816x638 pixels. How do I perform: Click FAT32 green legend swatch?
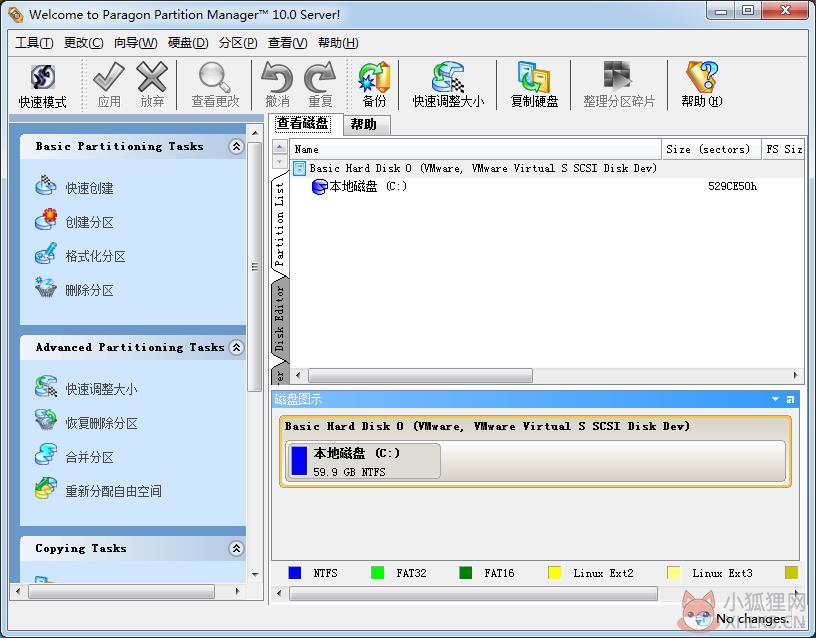pyautogui.click(x=377, y=573)
